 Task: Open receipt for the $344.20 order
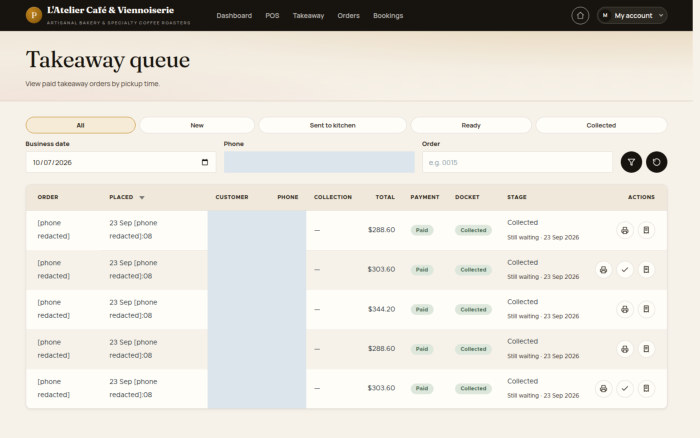pos(646,309)
